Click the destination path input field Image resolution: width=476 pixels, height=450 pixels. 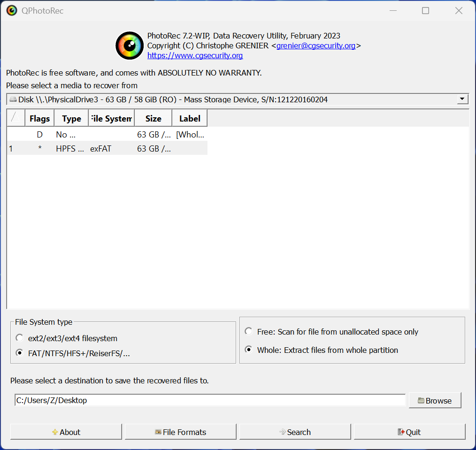(210, 400)
